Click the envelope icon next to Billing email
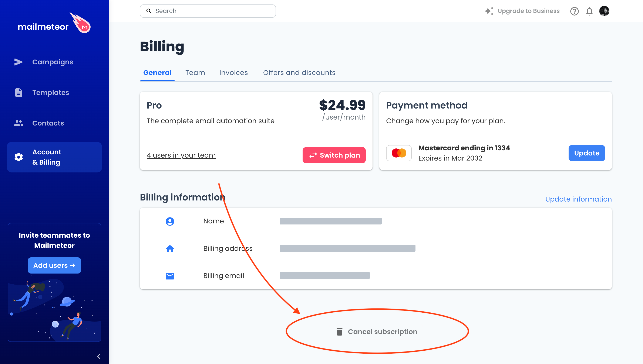 [x=170, y=276]
